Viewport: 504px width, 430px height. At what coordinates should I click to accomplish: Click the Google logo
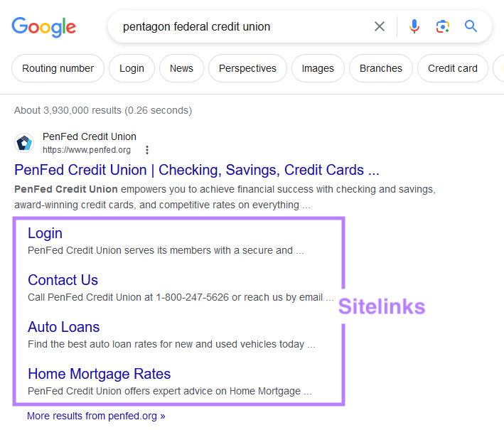tap(43, 27)
